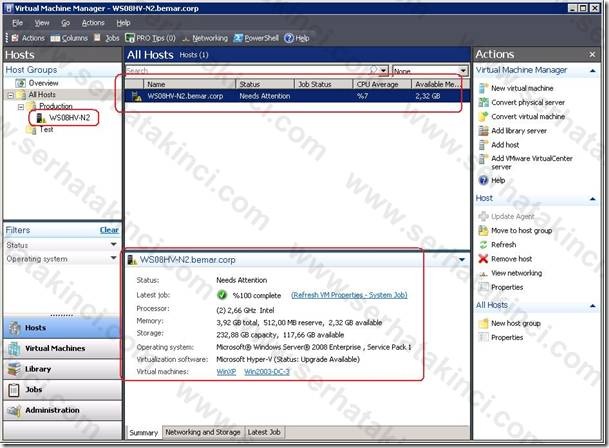609x448 pixels.
Task: Select the Summary tab
Action: (x=143, y=432)
